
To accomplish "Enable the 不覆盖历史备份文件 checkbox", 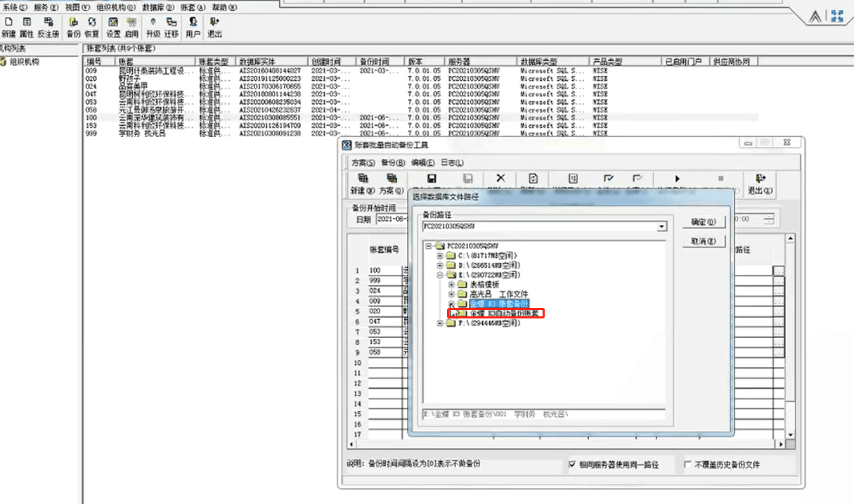I will 687,465.
